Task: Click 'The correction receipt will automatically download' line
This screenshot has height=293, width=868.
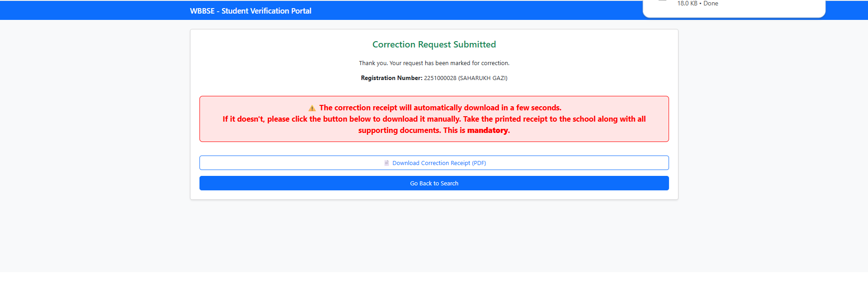Action: click(x=440, y=108)
